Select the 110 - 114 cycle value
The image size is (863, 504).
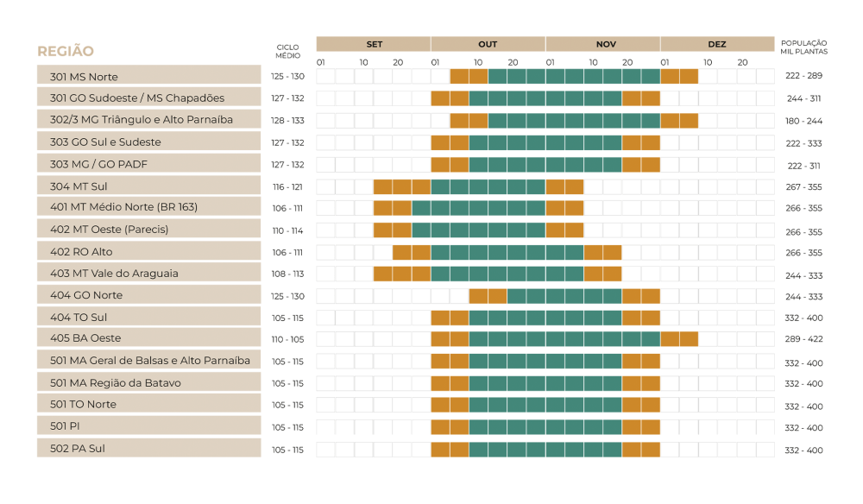(x=288, y=230)
